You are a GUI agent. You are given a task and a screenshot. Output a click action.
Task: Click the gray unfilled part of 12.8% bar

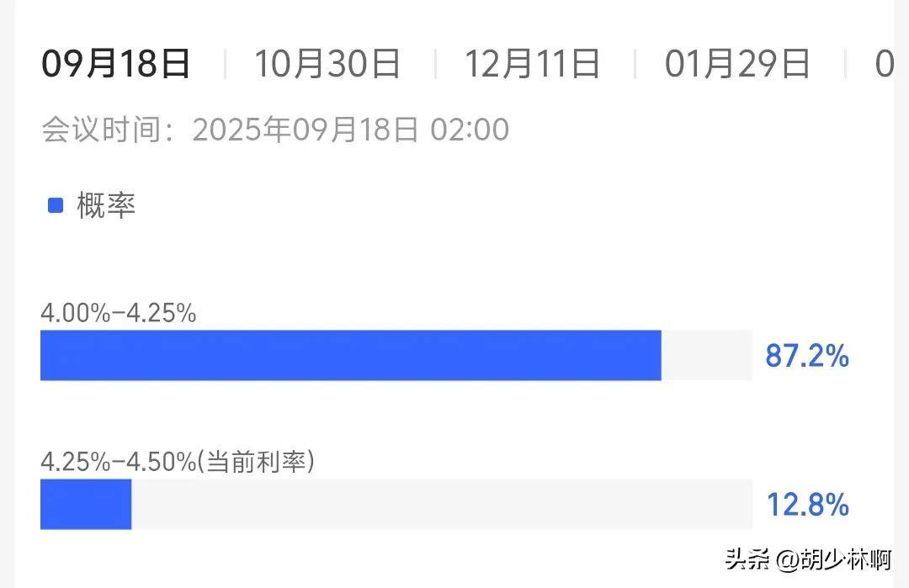[442, 504]
